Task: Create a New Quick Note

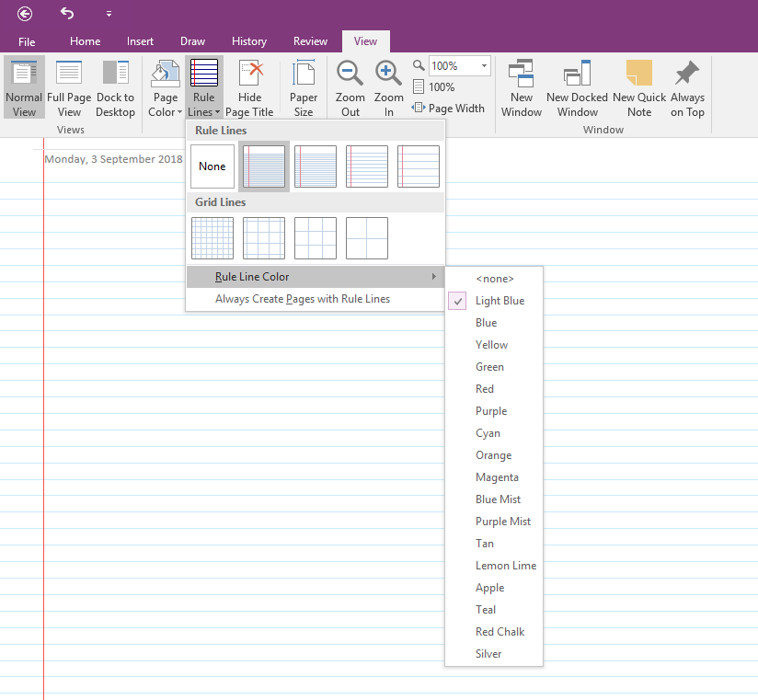Action: (x=638, y=88)
